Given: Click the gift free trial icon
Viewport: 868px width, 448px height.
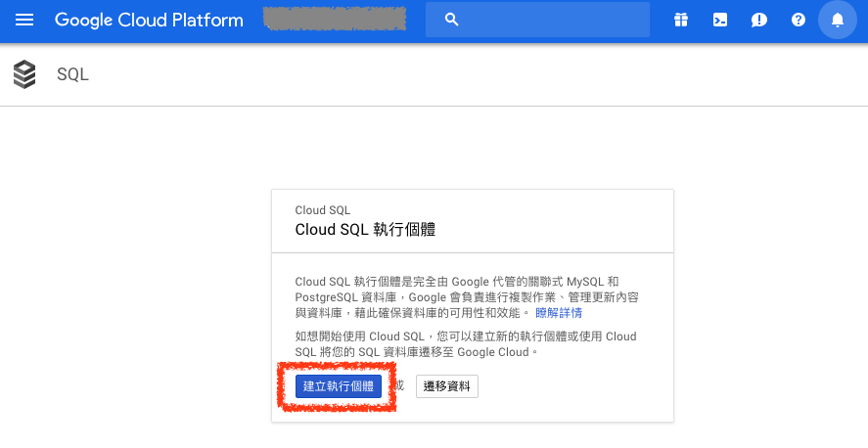Looking at the screenshot, I should (681, 20).
